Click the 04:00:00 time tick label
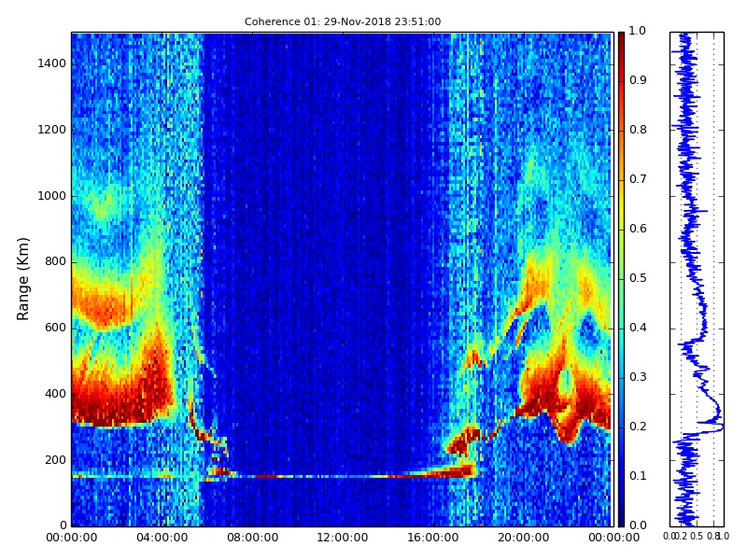 tap(162, 538)
